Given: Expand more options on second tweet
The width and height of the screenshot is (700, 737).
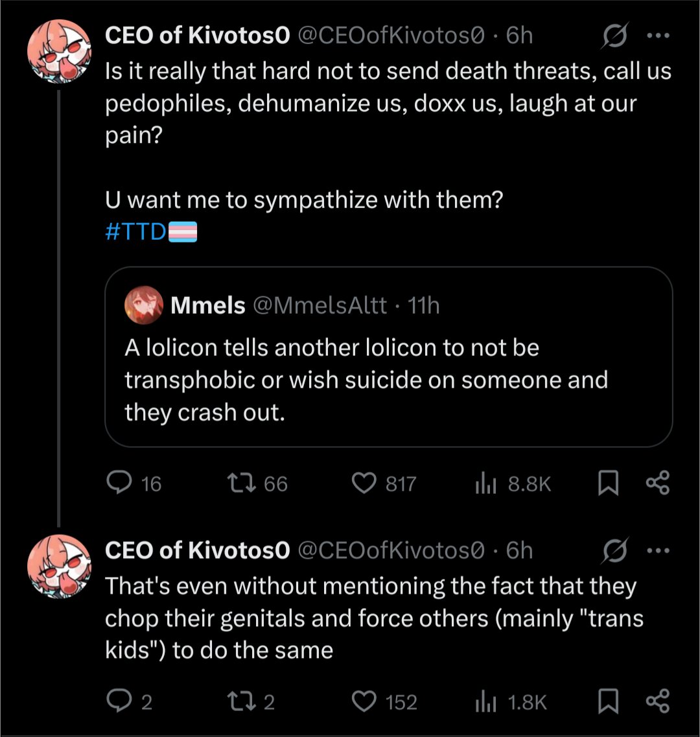Looking at the screenshot, I should click(657, 552).
